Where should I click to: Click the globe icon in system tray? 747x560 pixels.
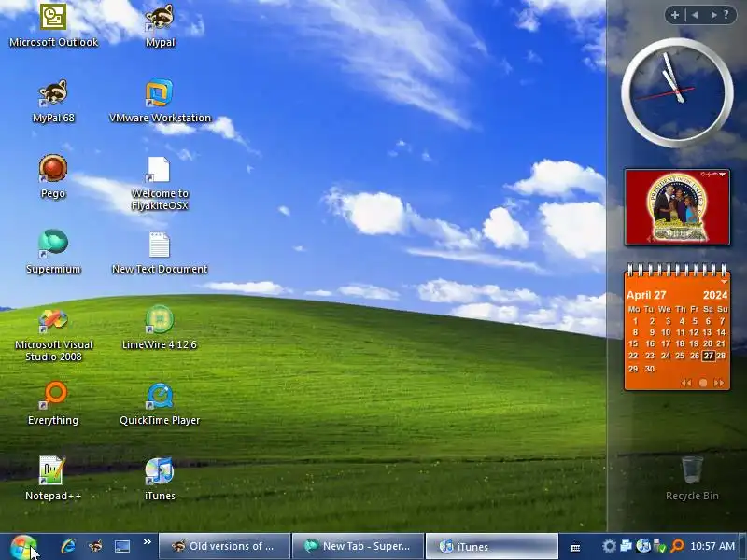[643, 546]
